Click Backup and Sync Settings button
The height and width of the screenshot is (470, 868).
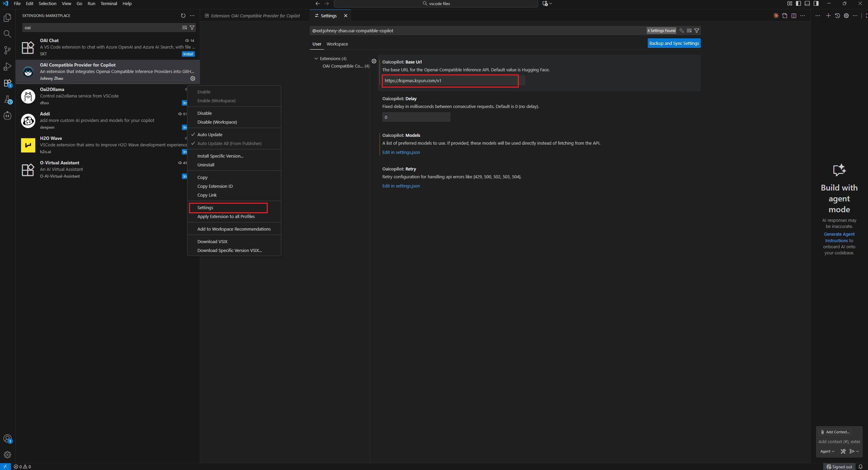[x=674, y=43]
